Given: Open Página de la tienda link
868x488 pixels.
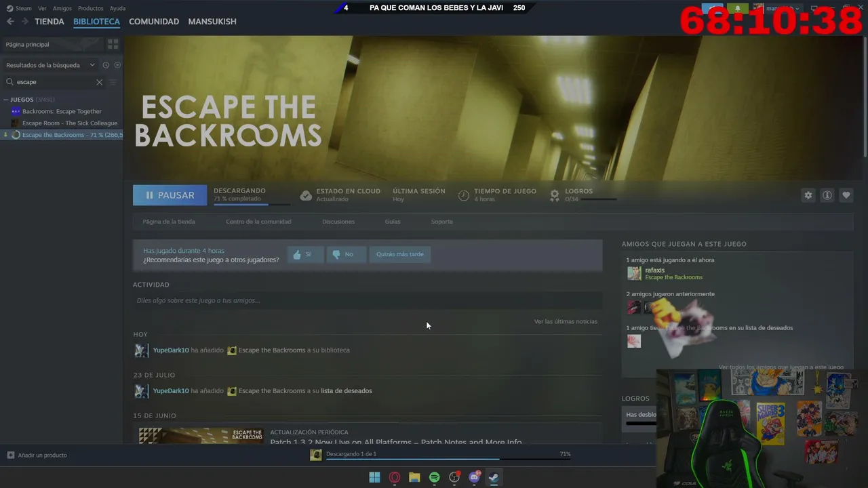Looking at the screenshot, I should tap(169, 222).
